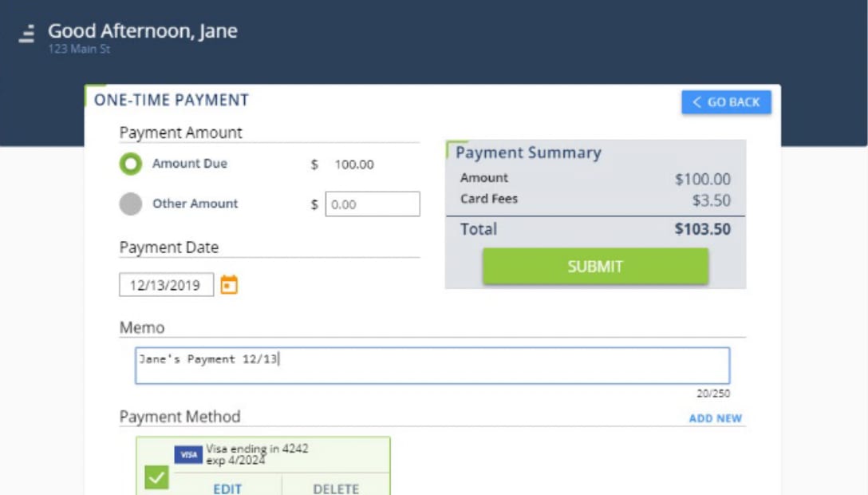The height and width of the screenshot is (495, 868).
Task: Click the GO BACK button
Action: click(726, 102)
